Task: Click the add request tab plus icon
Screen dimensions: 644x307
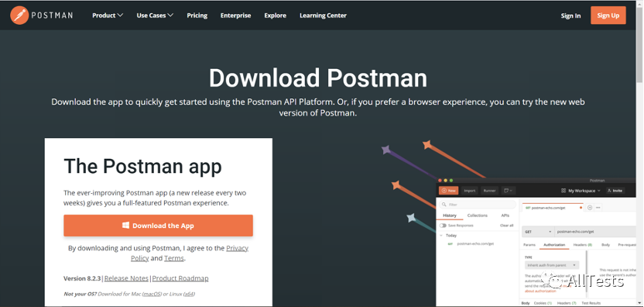Action: (x=590, y=208)
